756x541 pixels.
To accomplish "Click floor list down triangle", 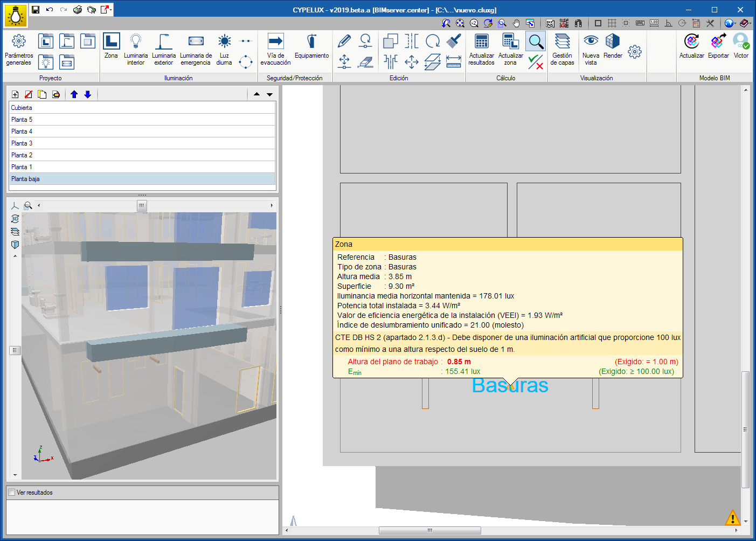I will [x=269, y=94].
